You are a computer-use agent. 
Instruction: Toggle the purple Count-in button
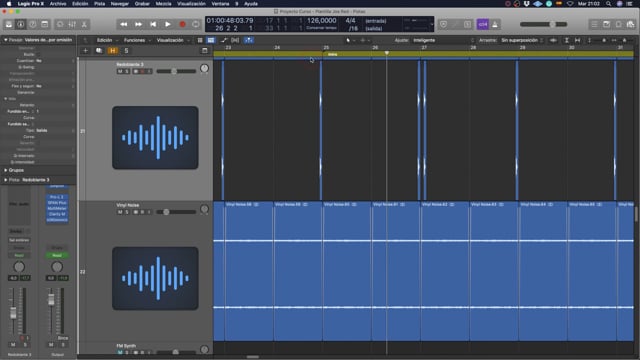tap(483, 24)
